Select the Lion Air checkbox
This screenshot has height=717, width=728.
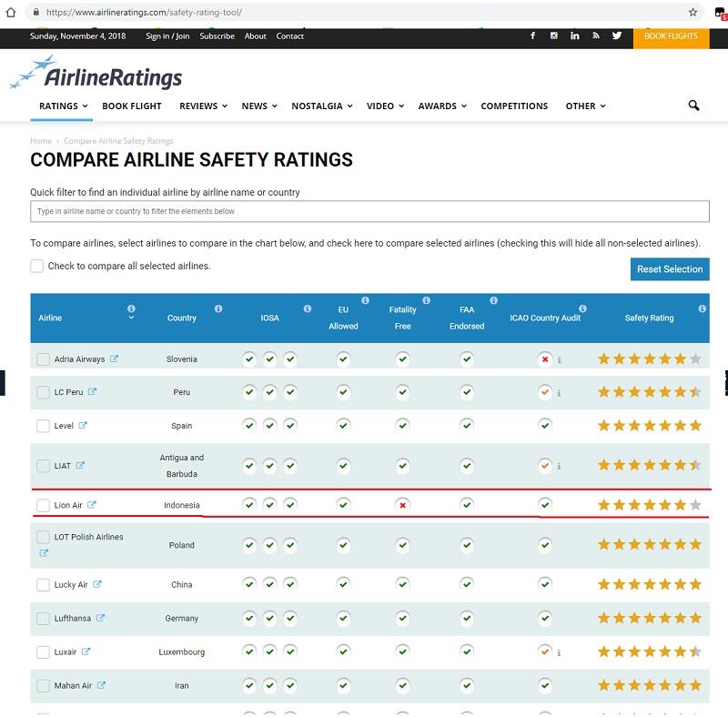tap(43, 506)
